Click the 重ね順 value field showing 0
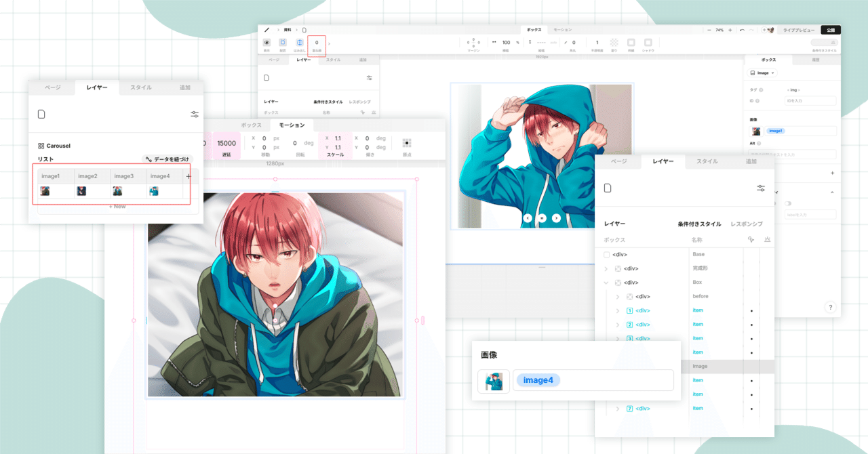The height and width of the screenshot is (454, 868). (317, 43)
